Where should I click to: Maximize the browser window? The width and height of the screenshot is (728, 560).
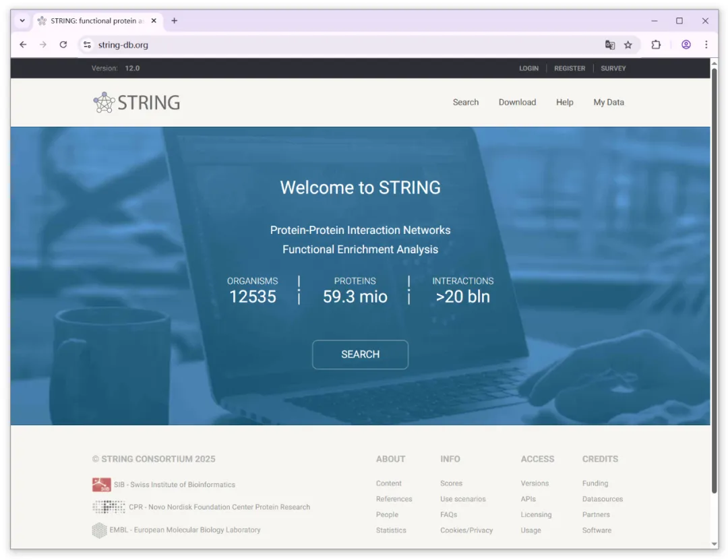[x=679, y=20]
